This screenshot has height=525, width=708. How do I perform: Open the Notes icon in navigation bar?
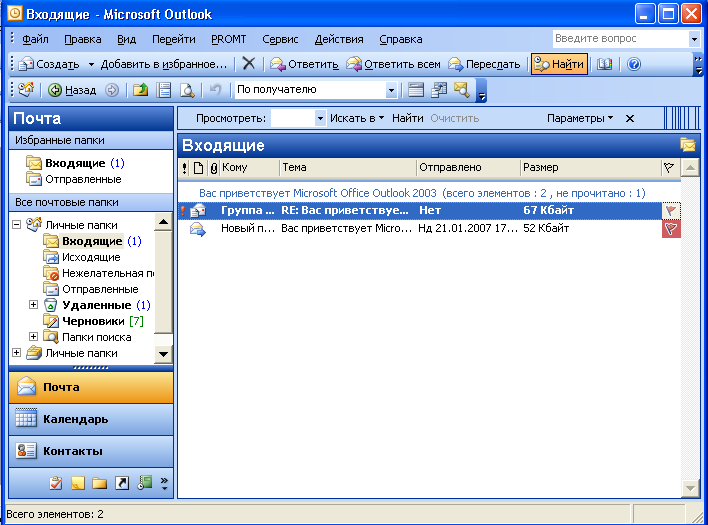coord(78,483)
